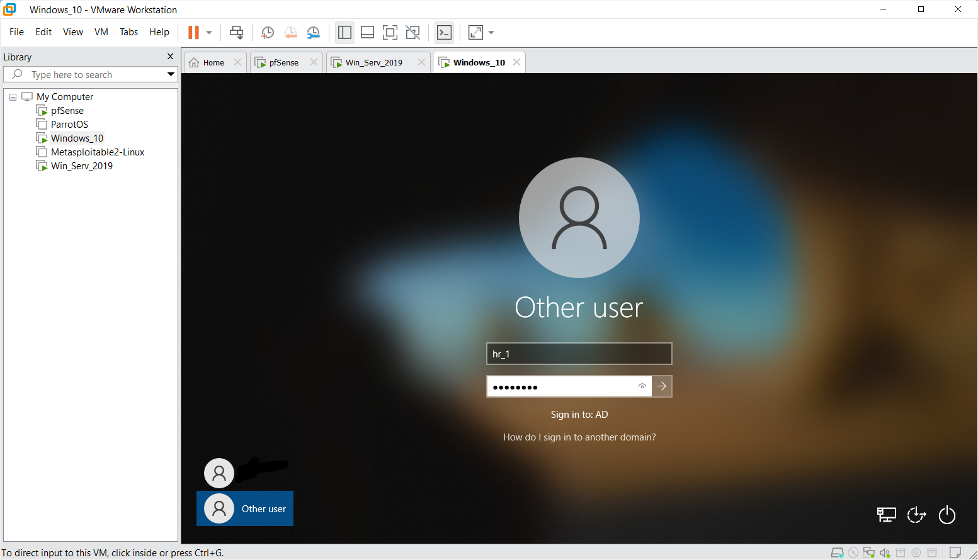This screenshot has width=978, height=560.
Task: Click the sound card status icon
Action: pyautogui.click(x=885, y=553)
